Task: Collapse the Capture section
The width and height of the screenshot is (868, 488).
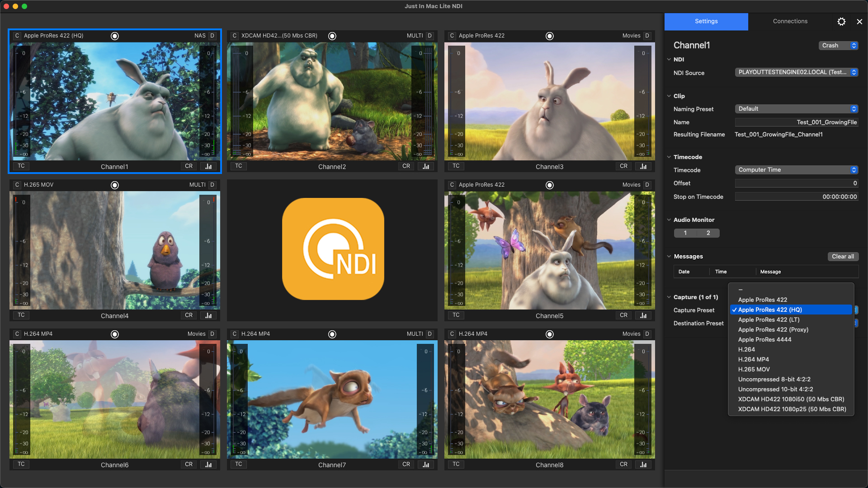Action: coord(669,297)
